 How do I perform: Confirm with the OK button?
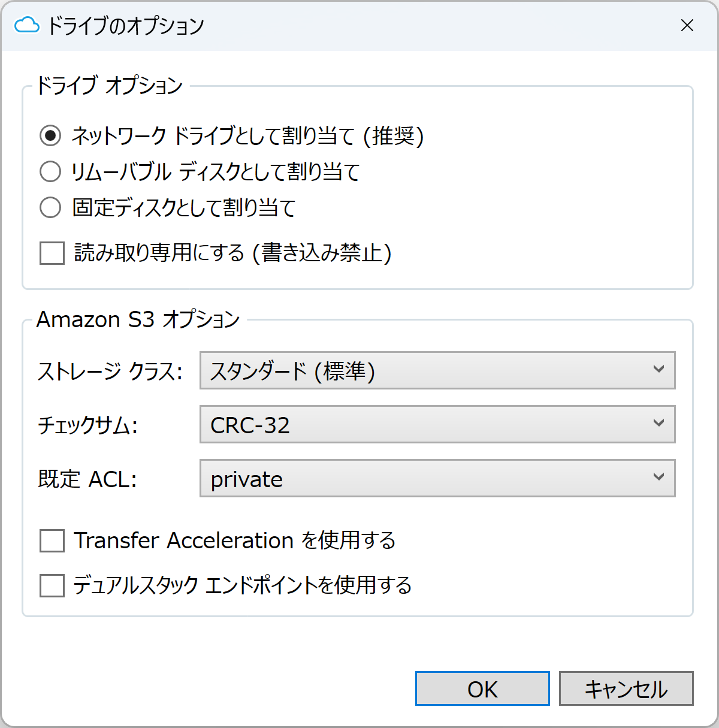(482, 688)
